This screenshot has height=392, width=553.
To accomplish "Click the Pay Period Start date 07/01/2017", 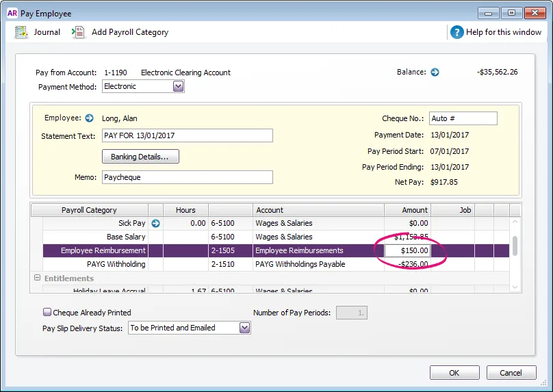I will 450,152.
